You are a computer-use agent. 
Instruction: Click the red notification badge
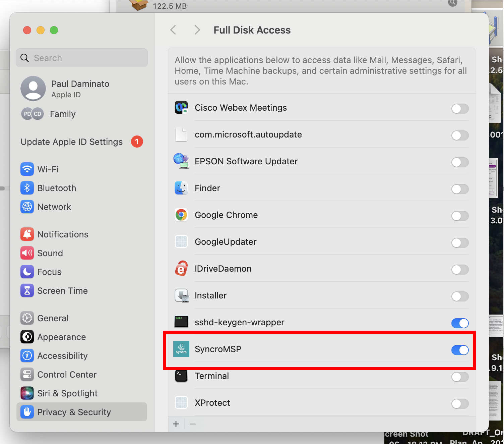(137, 142)
